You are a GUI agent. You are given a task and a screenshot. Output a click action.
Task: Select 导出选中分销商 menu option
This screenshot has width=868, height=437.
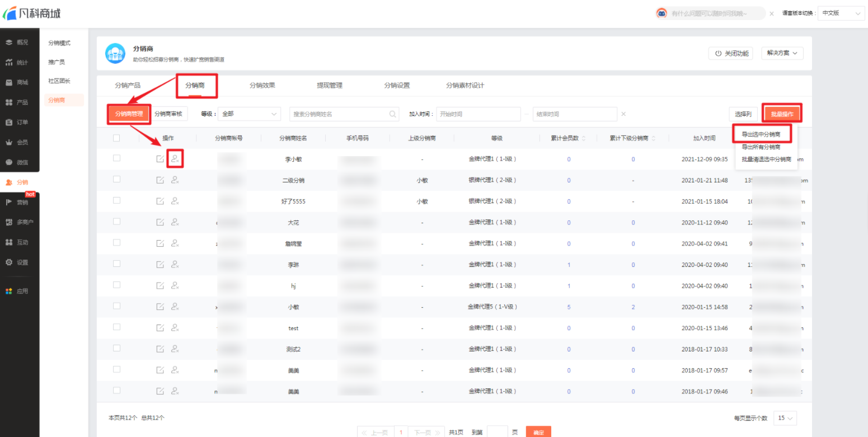(761, 134)
